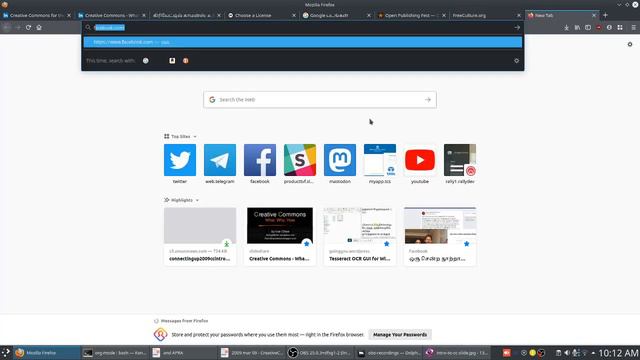Viewport: 640px width, 360px height.
Task: Open the KDE application launcher
Action: point(6,353)
